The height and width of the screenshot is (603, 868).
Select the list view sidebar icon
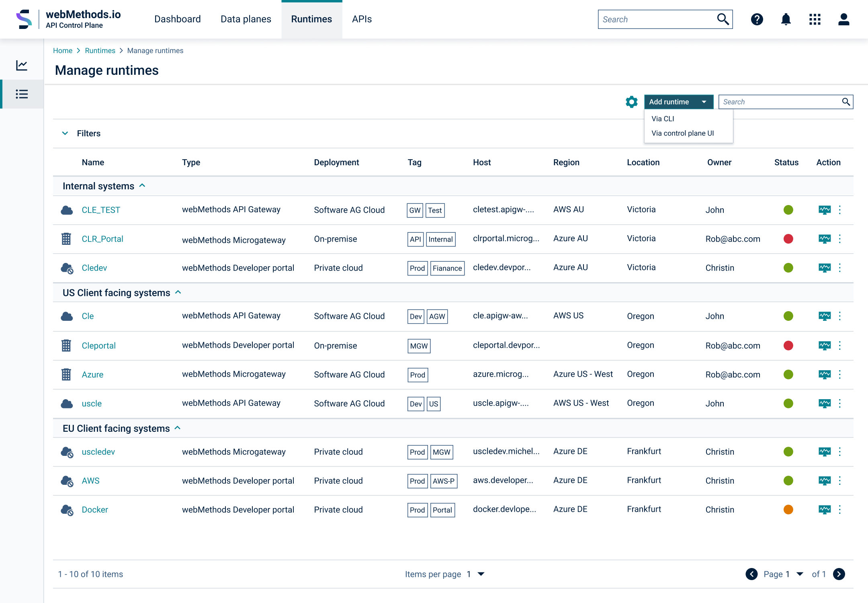point(22,94)
